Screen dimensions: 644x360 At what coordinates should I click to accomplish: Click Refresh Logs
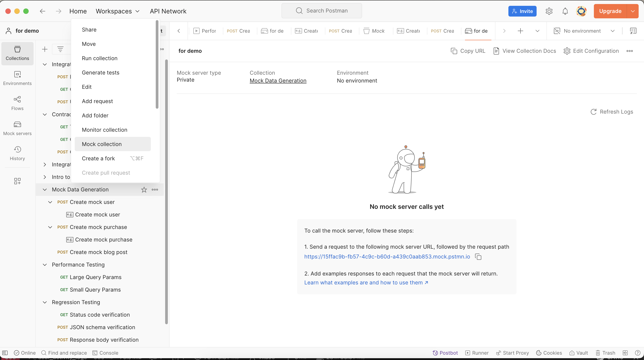pos(612,112)
